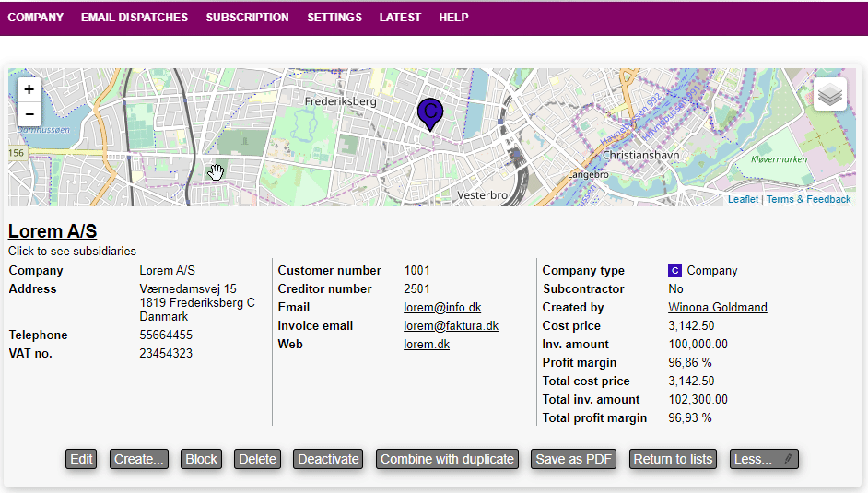Click the Company type badge icon
Image resolution: width=868 pixels, height=493 pixels.
674,271
